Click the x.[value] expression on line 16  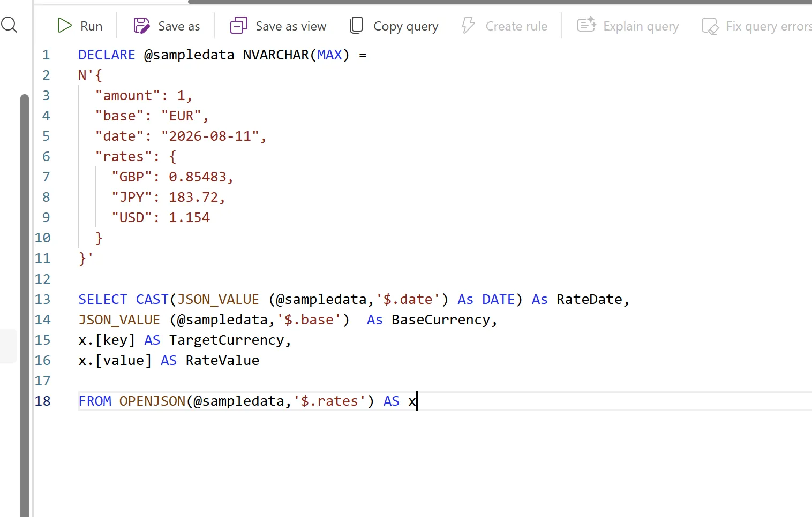pyautogui.click(x=115, y=361)
